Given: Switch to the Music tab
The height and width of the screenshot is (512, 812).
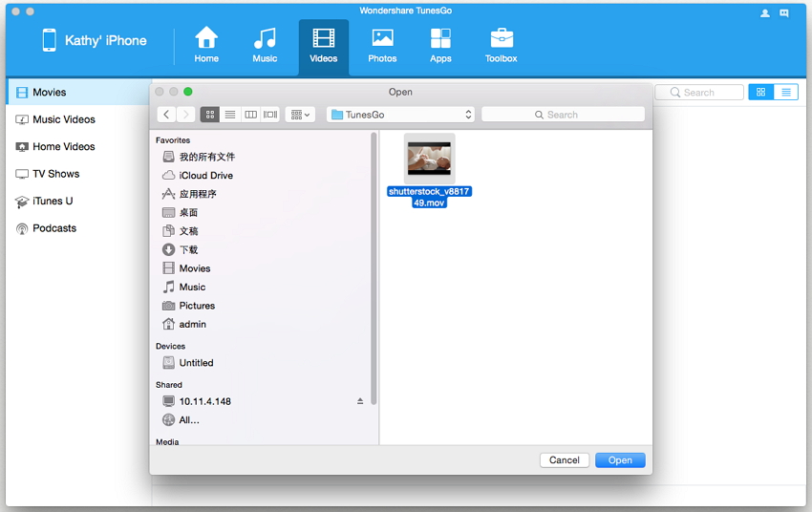Looking at the screenshot, I should [x=265, y=45].
